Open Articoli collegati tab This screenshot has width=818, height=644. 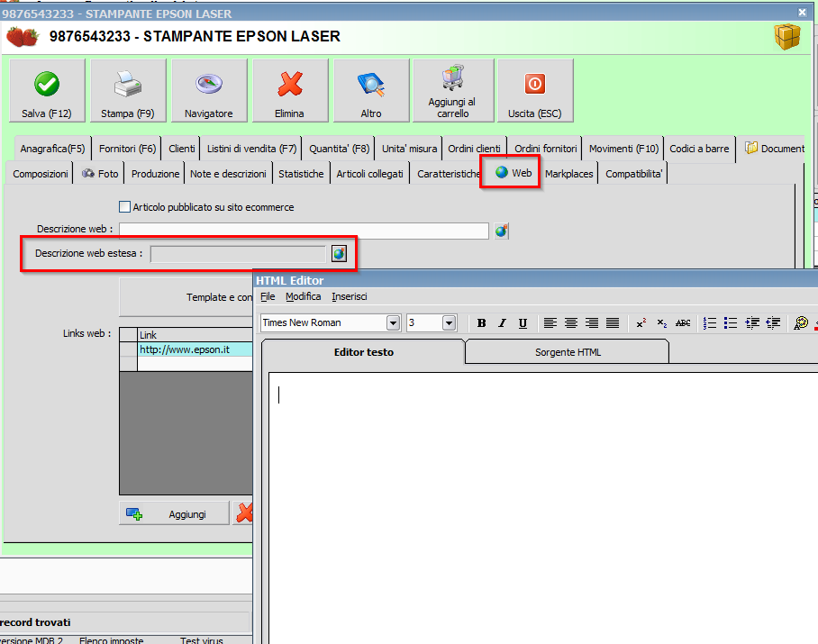click(369, 174)
